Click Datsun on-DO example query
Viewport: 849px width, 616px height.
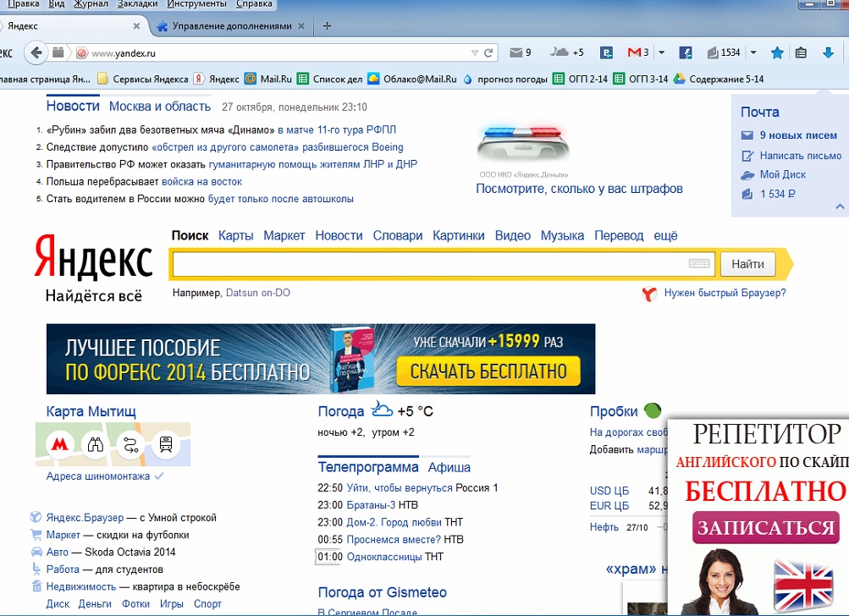coord(257,293)
